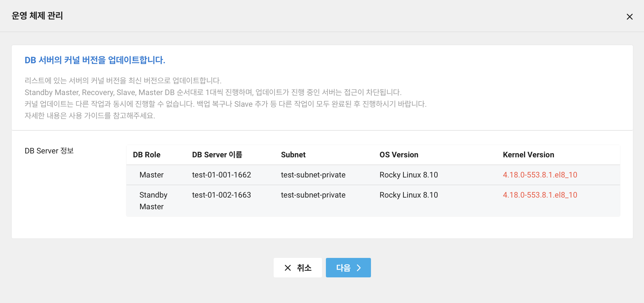The height and width of the screenshot is (303, 644).
Task: Click the subnet value test-subnet-private
Action: (x=313, y=175)
